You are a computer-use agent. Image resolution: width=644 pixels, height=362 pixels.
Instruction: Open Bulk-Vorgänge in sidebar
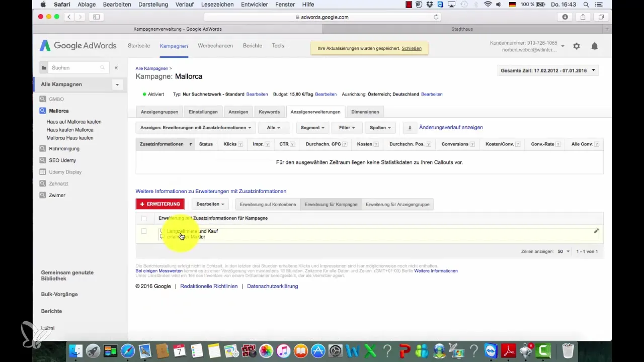pyautogui.click(x=59, y=294)
